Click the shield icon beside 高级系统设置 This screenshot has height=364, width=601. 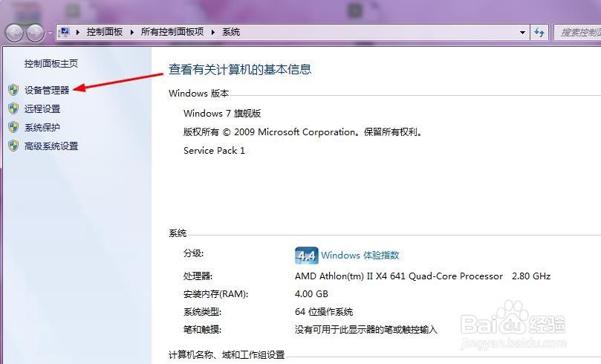click(13, 146)
